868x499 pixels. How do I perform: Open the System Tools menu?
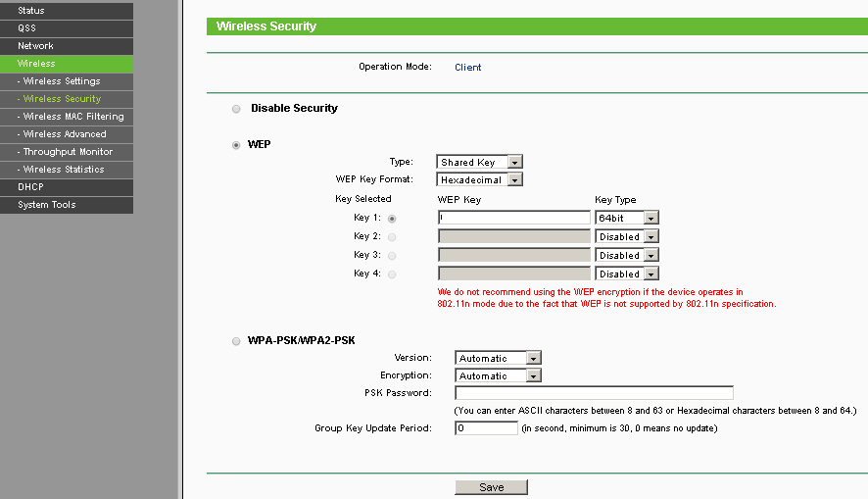tap(66, 205)
